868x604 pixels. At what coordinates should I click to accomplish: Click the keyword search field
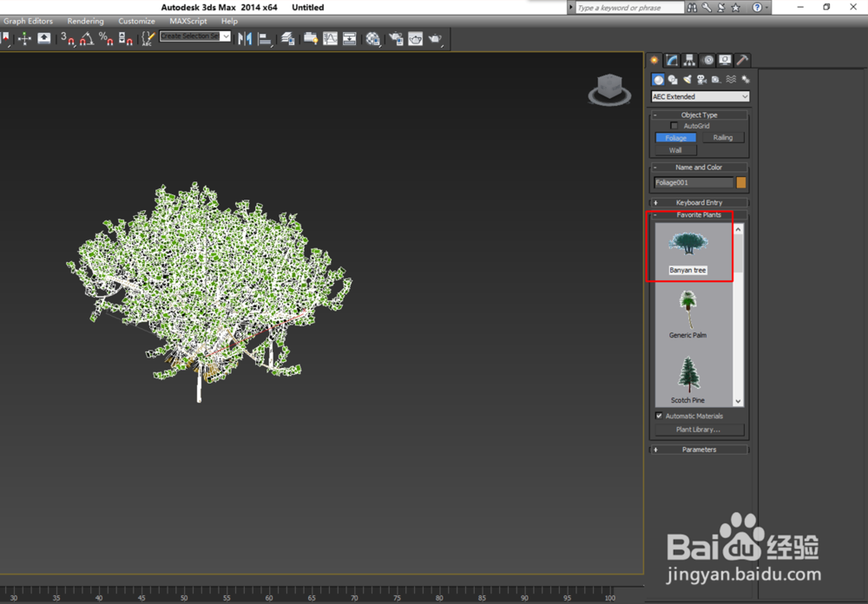(x=630, y=8)
